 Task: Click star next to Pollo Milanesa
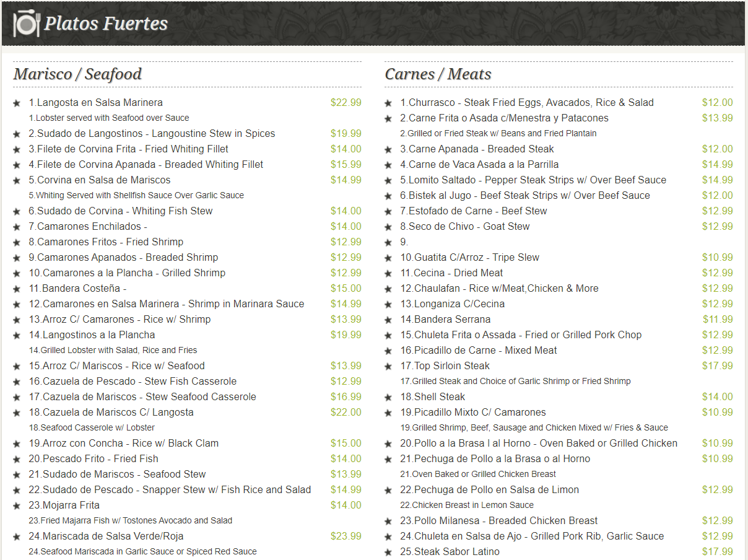(x=388, y=521)
